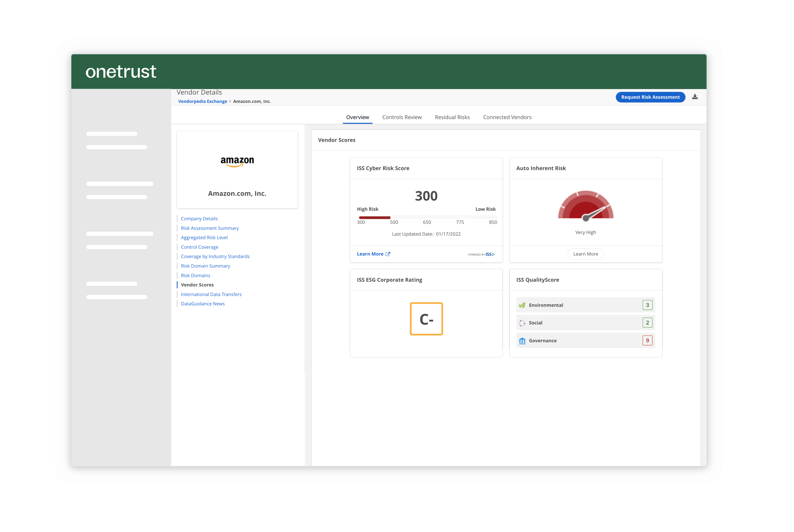Click the Environmental row label

[546, 305]
